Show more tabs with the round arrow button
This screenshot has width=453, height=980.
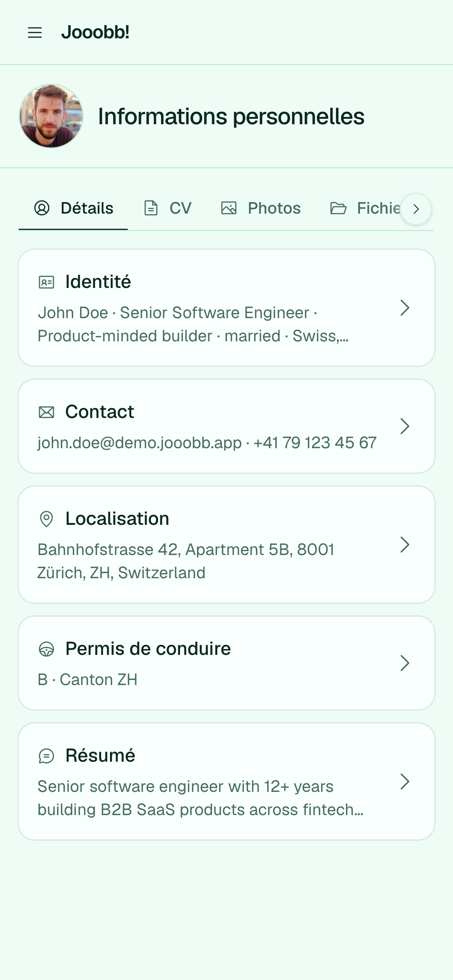tap(416, 209)
